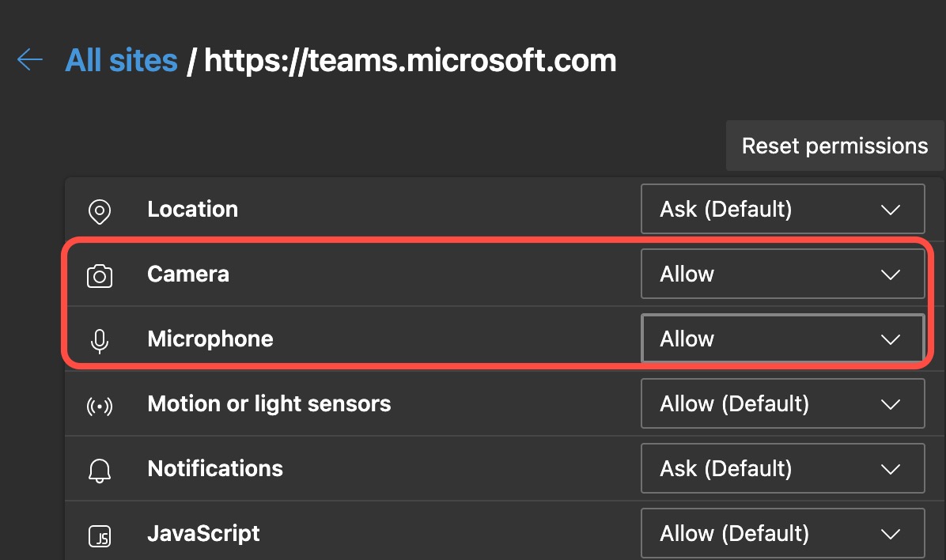Image resolution: width=946 pixels, height=560 pixels.
Task: Click the Notifications bell icon
Action: pos(99,468)
